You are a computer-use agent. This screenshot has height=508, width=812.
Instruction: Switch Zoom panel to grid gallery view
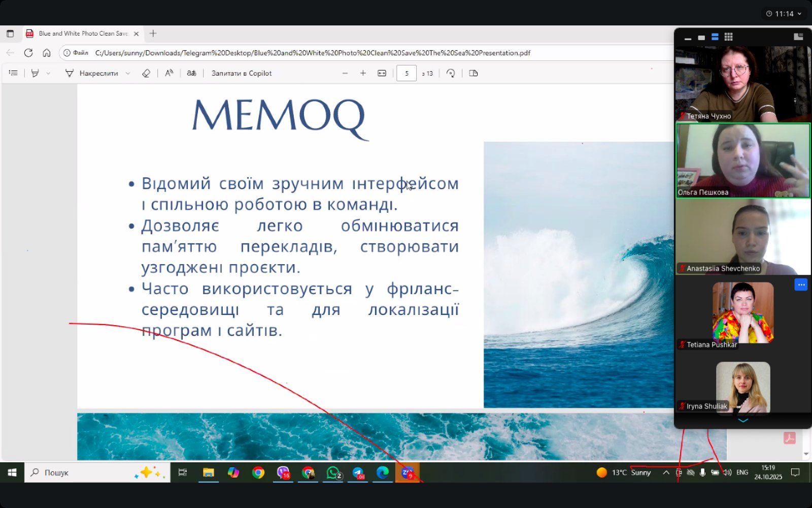[728, 37]
